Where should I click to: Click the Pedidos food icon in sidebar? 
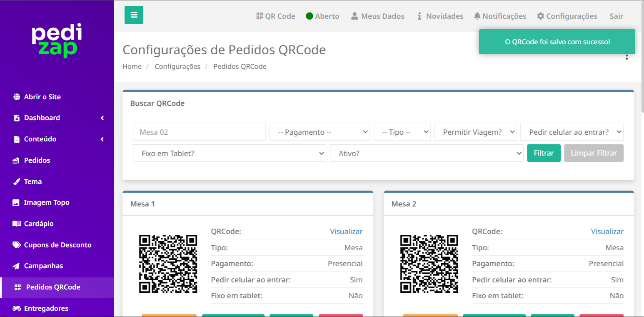(16, 161)
